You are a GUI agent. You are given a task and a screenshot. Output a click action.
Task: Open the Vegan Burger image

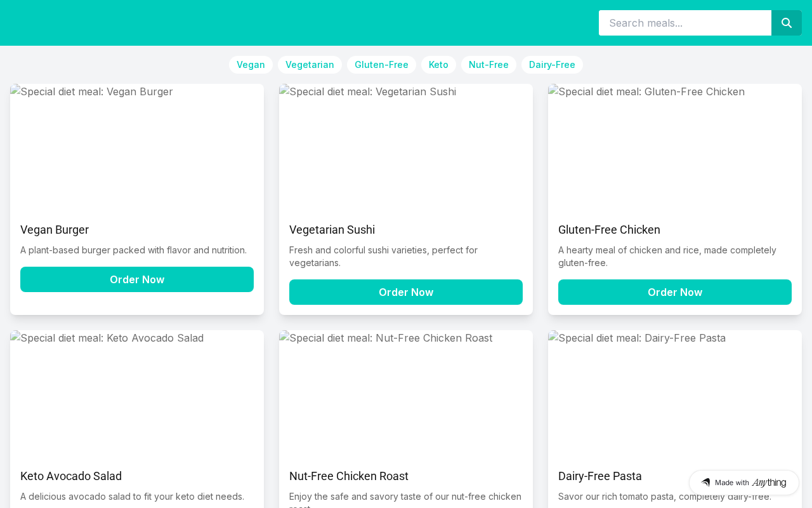(x=137, y=147)
